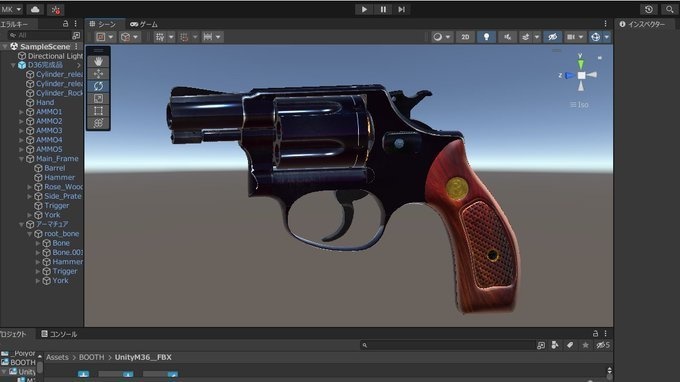Image resolution: width=680 pixels, height=382 pixels.
Task: Open snap increment settings icon
Action: tap(208, 37)
